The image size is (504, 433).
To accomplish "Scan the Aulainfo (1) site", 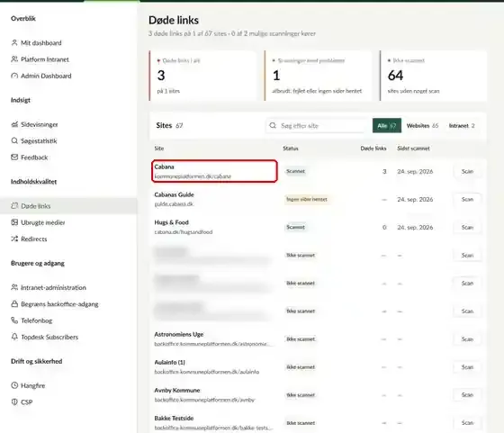I will click(x=467, y=367).
